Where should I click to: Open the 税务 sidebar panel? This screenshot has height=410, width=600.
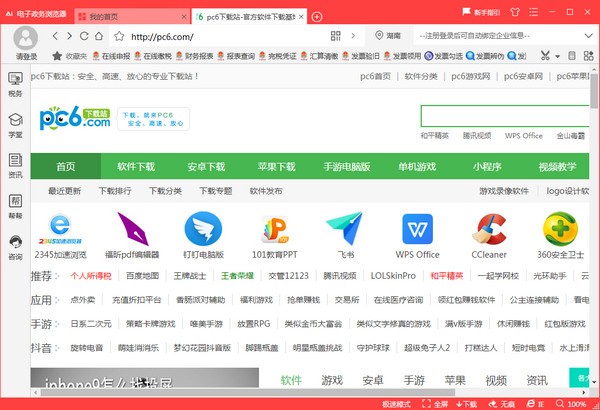[15, 82]
